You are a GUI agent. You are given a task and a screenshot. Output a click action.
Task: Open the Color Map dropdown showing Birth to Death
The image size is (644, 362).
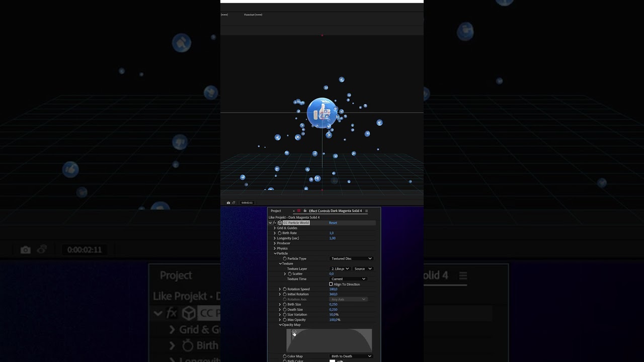pyautogui.click(x=351, y=356)
